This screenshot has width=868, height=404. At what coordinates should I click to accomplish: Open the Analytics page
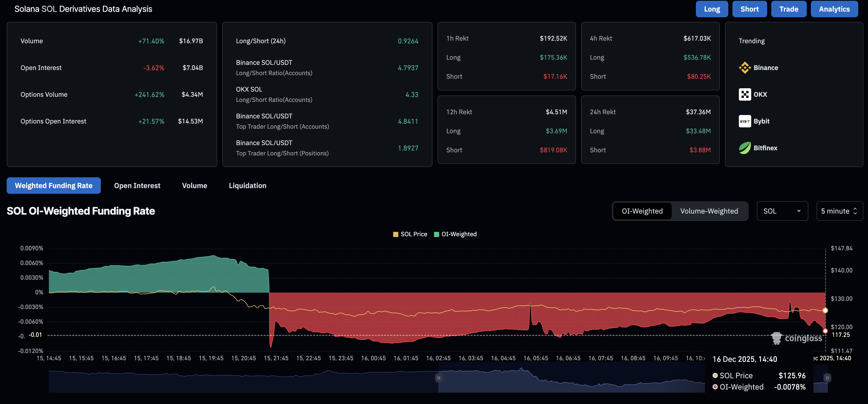pyautogui.click(x=834, y=9)
